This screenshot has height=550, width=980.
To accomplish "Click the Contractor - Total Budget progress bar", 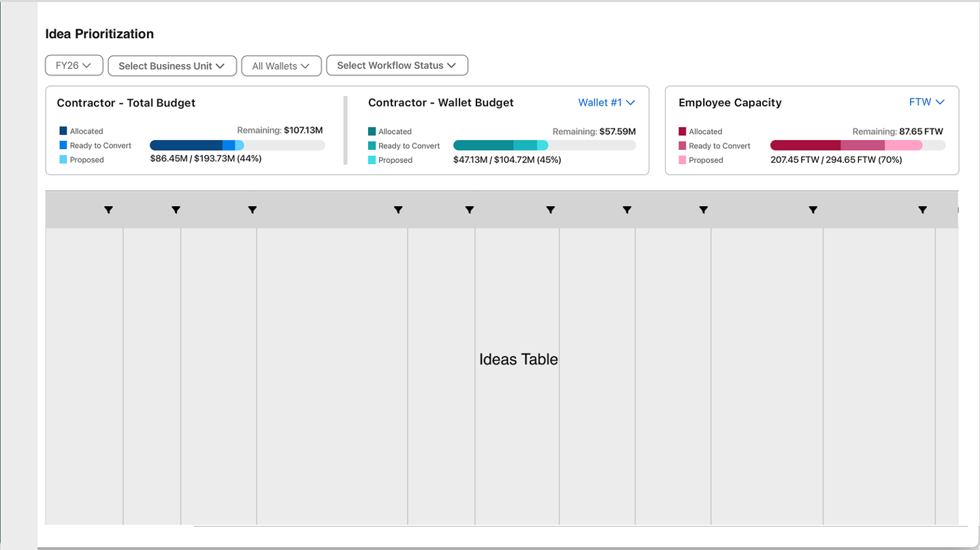I will click(237, 145).
